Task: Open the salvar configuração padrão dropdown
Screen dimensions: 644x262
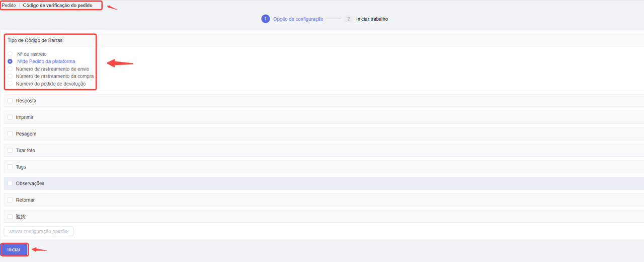Action: point(39,231)
